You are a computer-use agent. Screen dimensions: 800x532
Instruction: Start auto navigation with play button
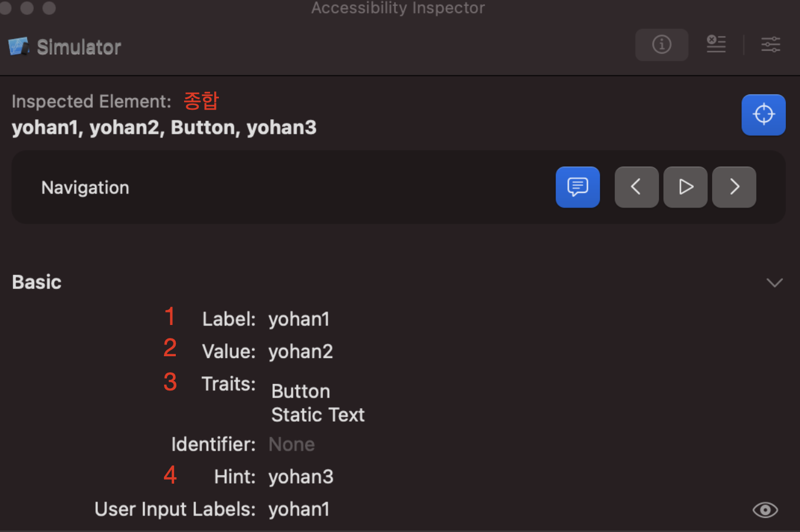(x=686, y=187)
